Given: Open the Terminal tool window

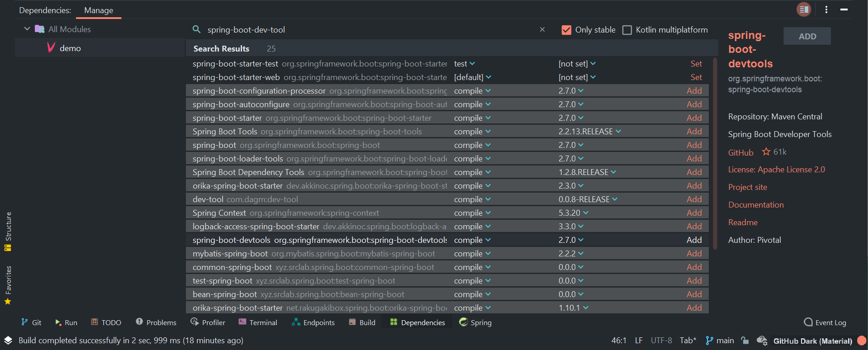Looking at the screenshot, I should coord(258,322).
